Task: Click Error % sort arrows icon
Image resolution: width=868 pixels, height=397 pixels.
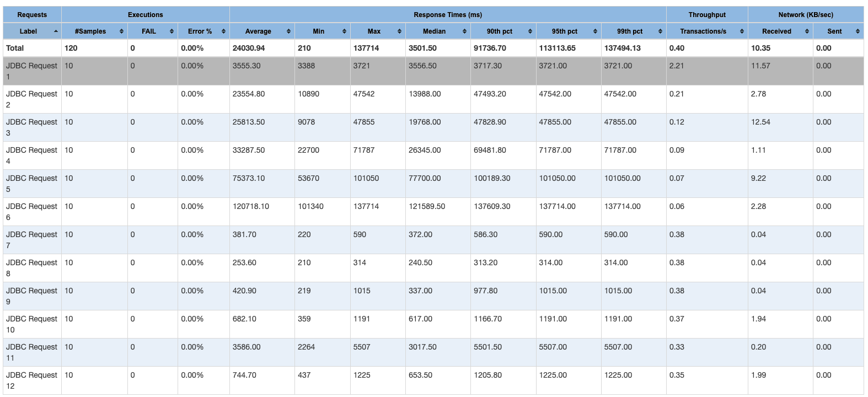Action: click(223, 31)
